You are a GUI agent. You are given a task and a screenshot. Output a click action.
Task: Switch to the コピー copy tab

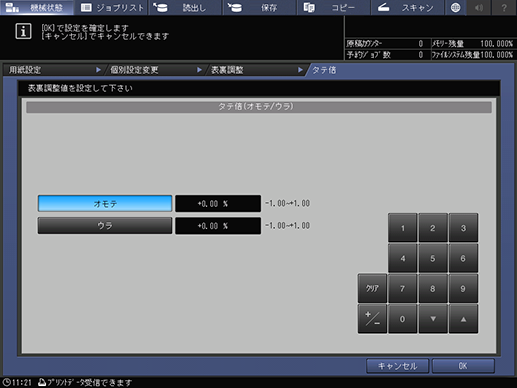[x=333, y=7]
